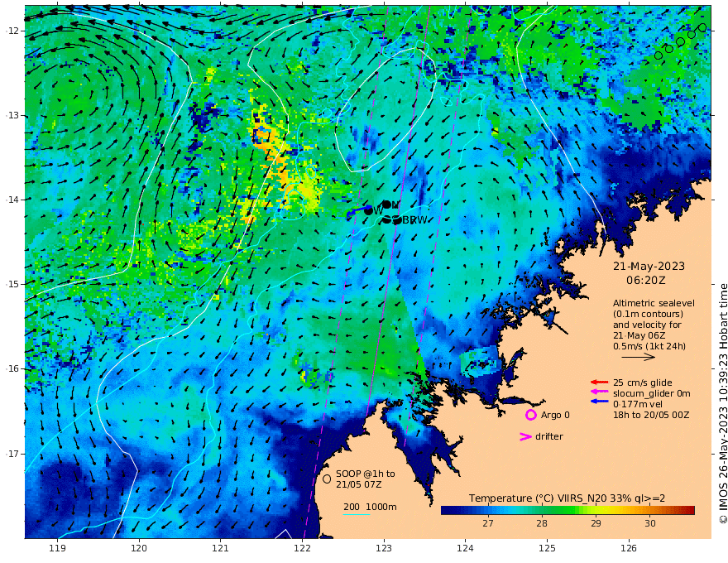Click latitude axis label -14

(x=12, y=200)
